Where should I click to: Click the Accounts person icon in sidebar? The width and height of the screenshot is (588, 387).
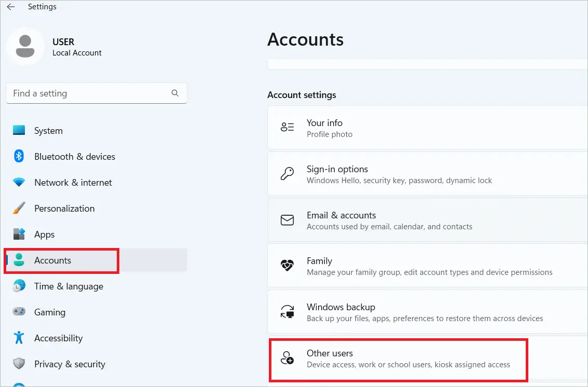[x=19, y=260]
